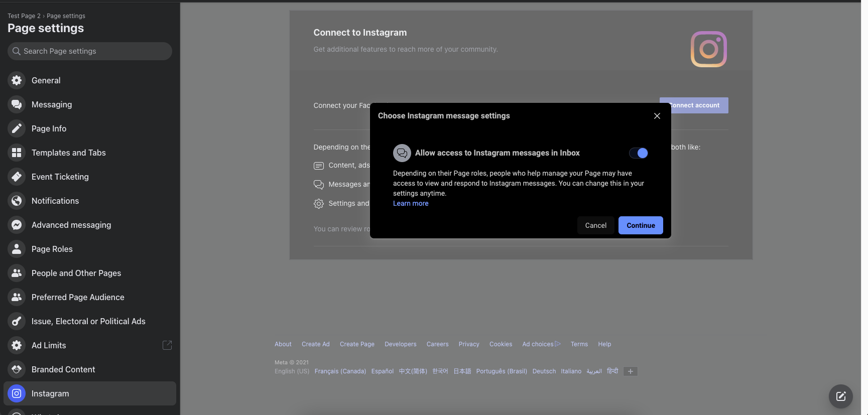Viewport: 868px width, 415px height.
Task: Open Messaging settings
Action: tap(90, 104)
